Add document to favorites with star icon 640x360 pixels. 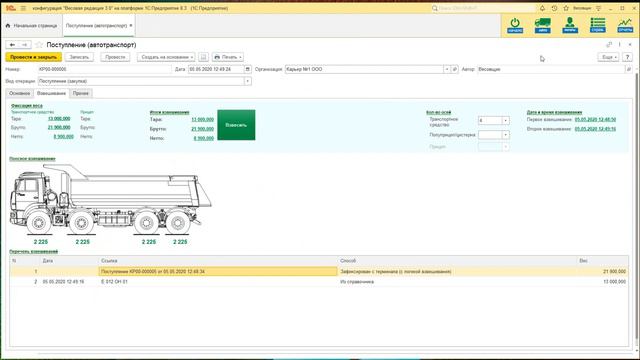pyautogui.click(x=39, y=45)
